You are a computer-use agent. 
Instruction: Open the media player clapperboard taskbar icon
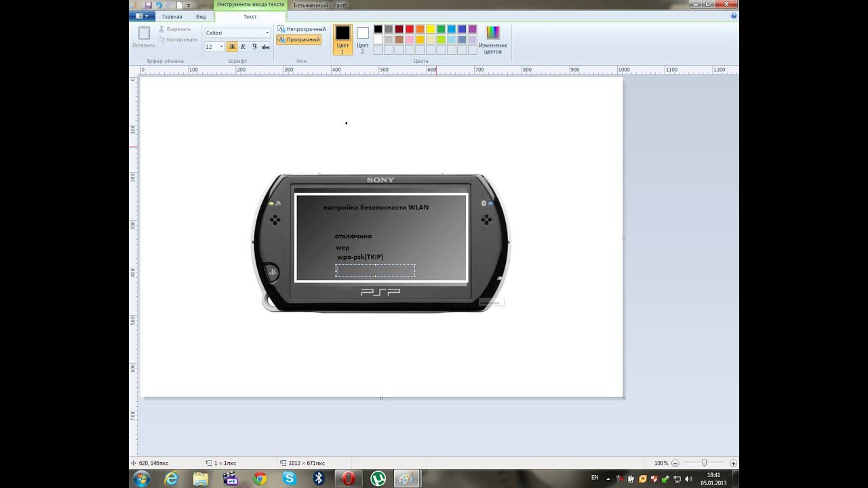point(231,479)
